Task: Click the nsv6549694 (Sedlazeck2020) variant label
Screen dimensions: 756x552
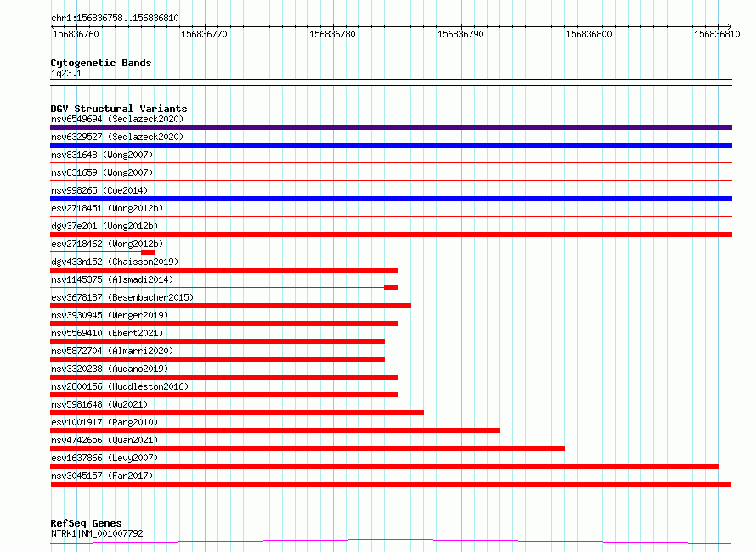Action: pyautogui.click(x=117, y=119)
